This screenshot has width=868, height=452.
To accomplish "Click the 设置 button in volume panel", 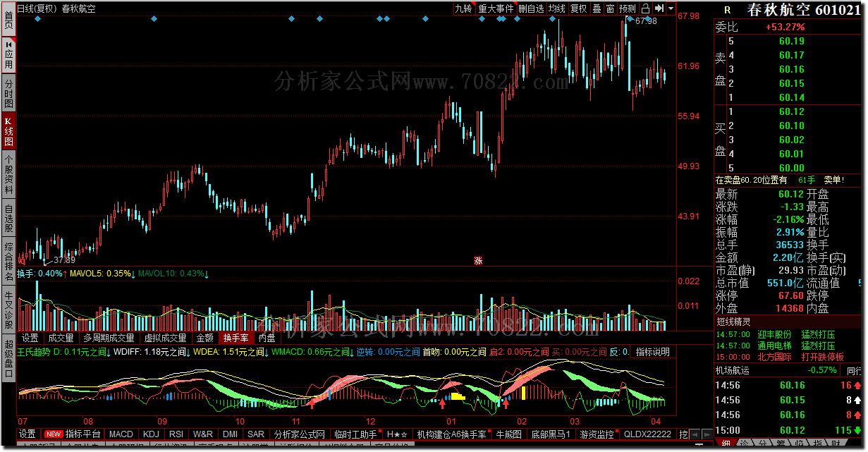I will 30,338.
